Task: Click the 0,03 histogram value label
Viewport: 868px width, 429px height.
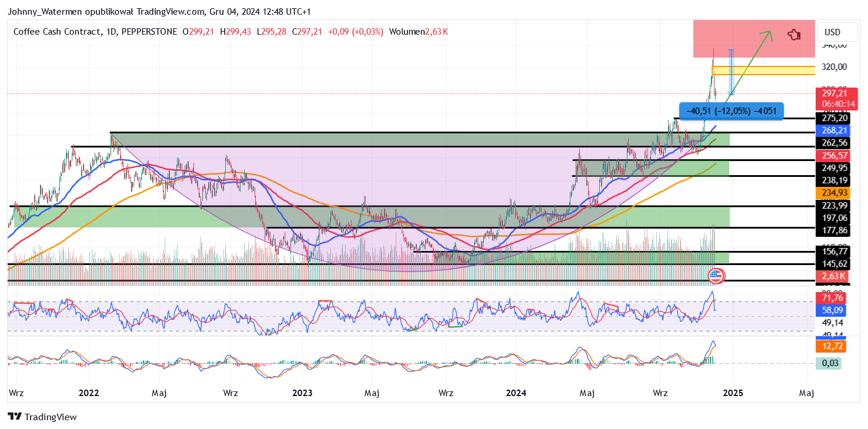Action: (x=830, y=363)
